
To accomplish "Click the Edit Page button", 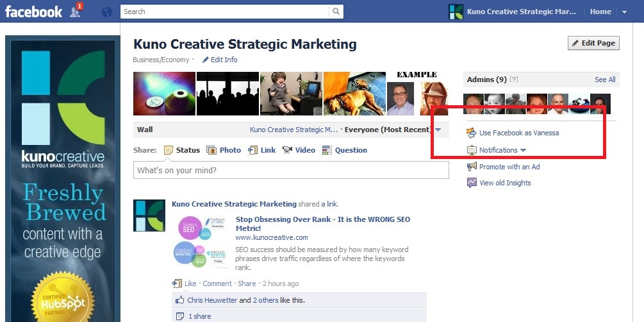I will pos(593,43).
